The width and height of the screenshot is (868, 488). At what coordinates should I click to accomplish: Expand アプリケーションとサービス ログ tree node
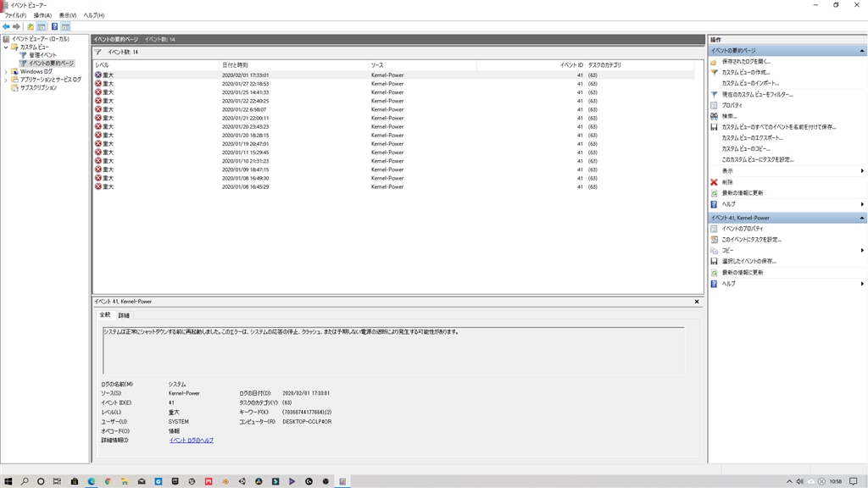(x=6, y=80)
